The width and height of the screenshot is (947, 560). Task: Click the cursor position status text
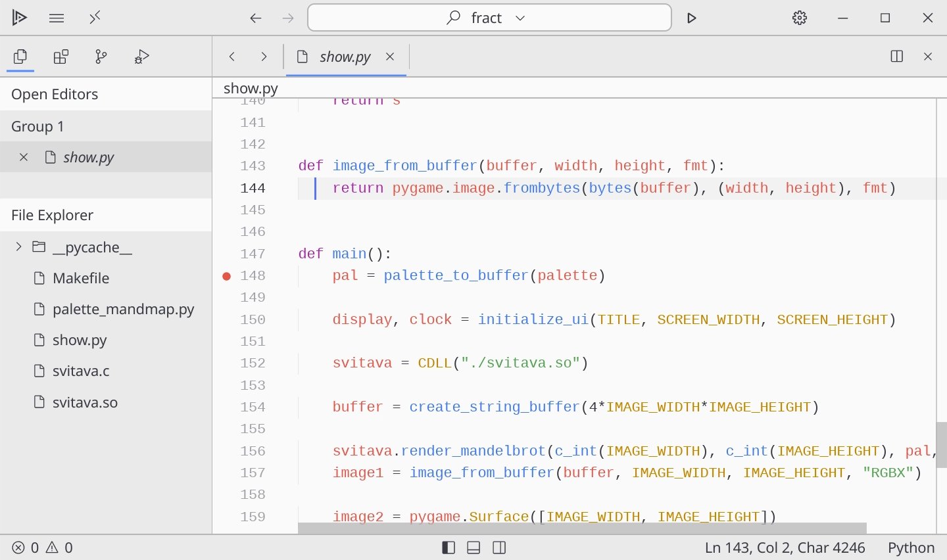(x=785, y=548)
